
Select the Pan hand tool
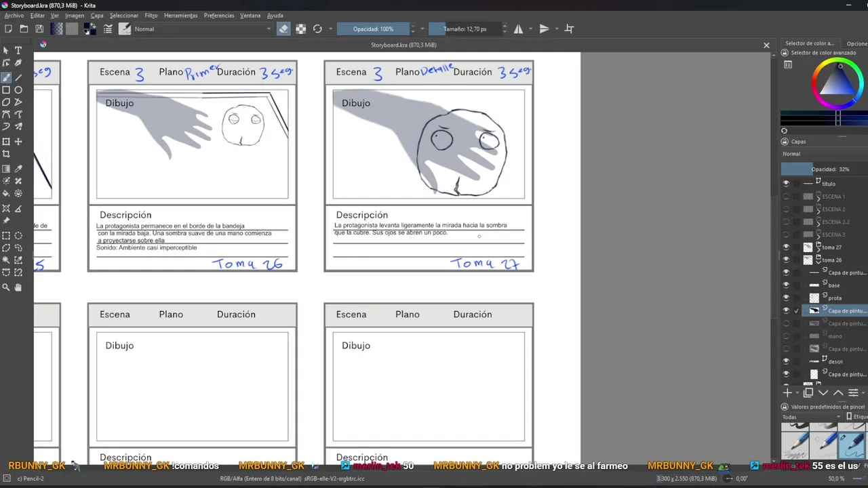click(x=18, y=287)
